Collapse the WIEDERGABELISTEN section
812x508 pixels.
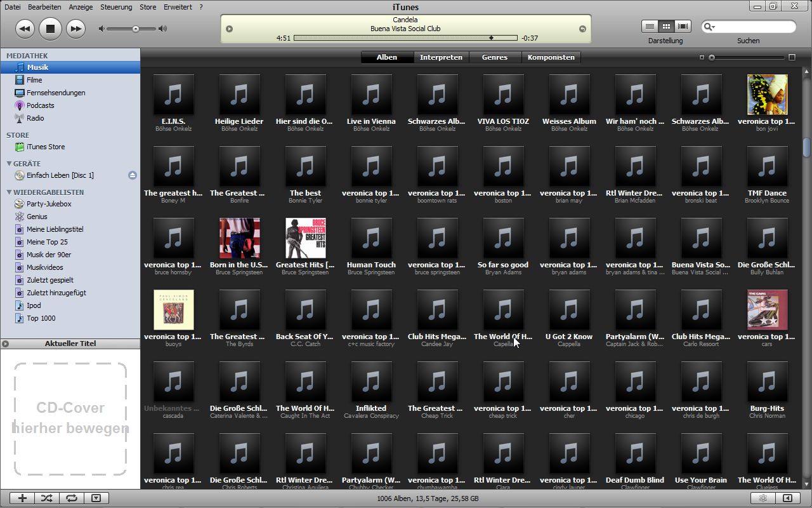pyautogui.click(x=9, y=192)
